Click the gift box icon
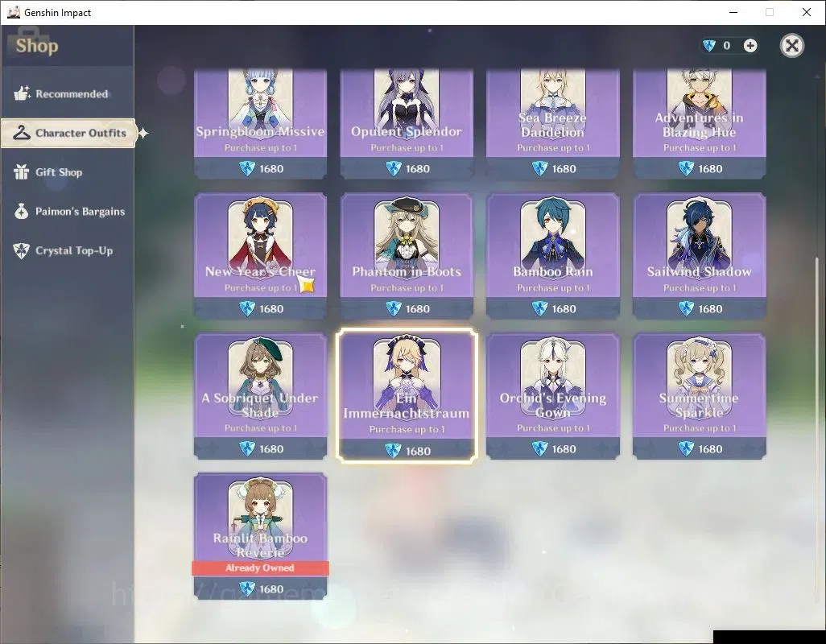Viewport: 826px width, 644px height. [22, 172]
